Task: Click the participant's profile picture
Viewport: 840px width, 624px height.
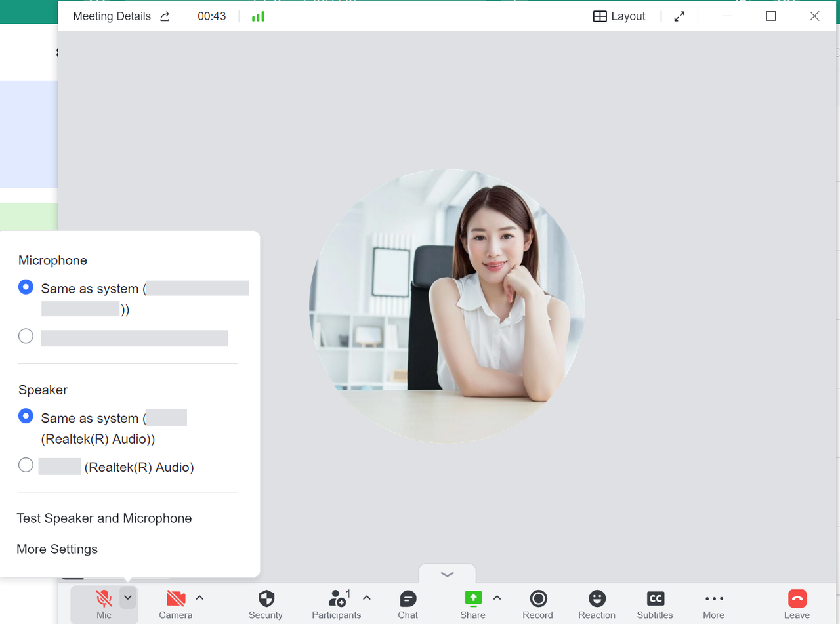Action: coord(446,308)
